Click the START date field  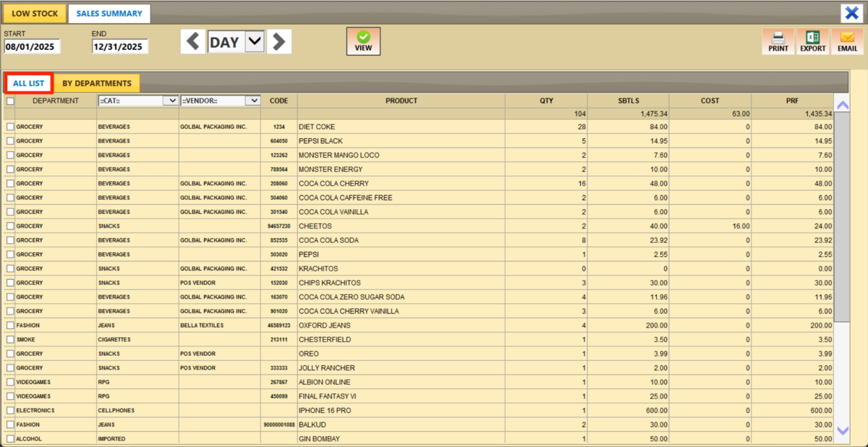point(32,46)
